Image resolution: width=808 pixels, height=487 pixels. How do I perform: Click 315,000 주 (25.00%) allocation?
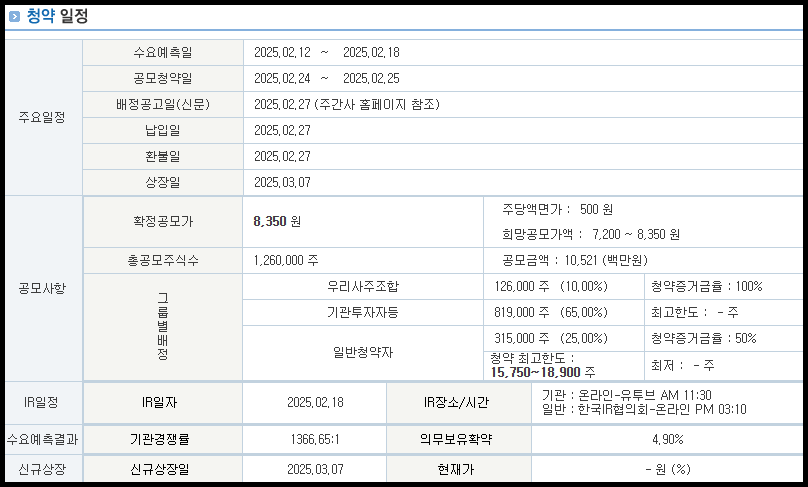click(x=551, y=339)
